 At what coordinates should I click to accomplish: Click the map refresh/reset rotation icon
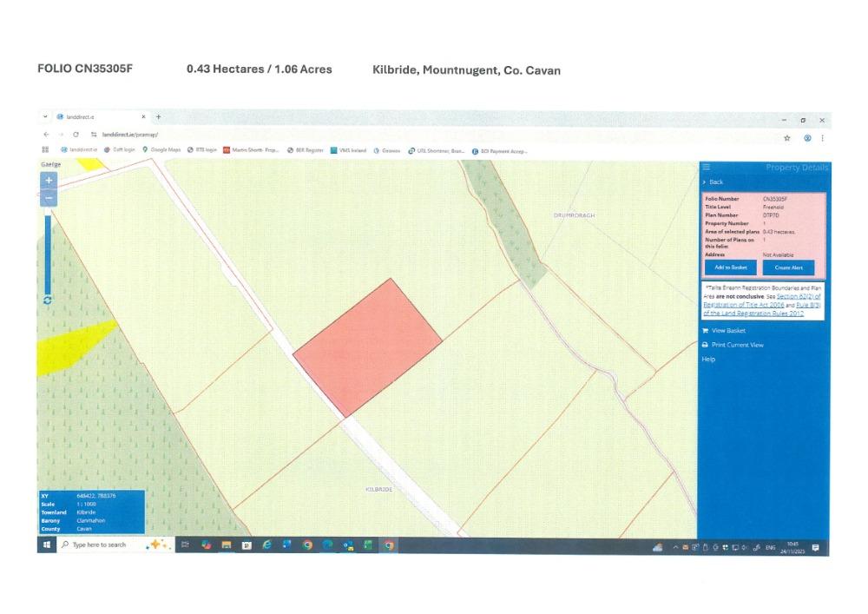(x=48, y=300)
